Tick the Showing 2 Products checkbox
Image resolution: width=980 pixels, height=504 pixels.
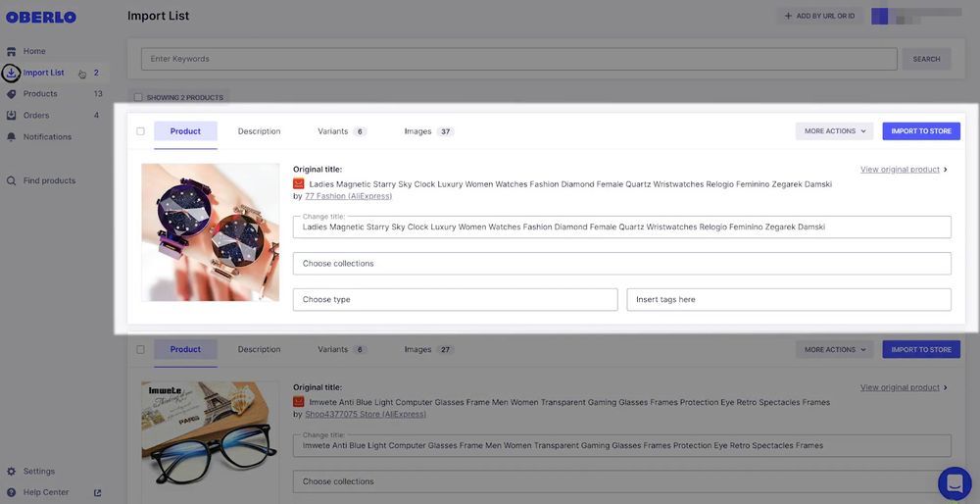tap(138, 97)
